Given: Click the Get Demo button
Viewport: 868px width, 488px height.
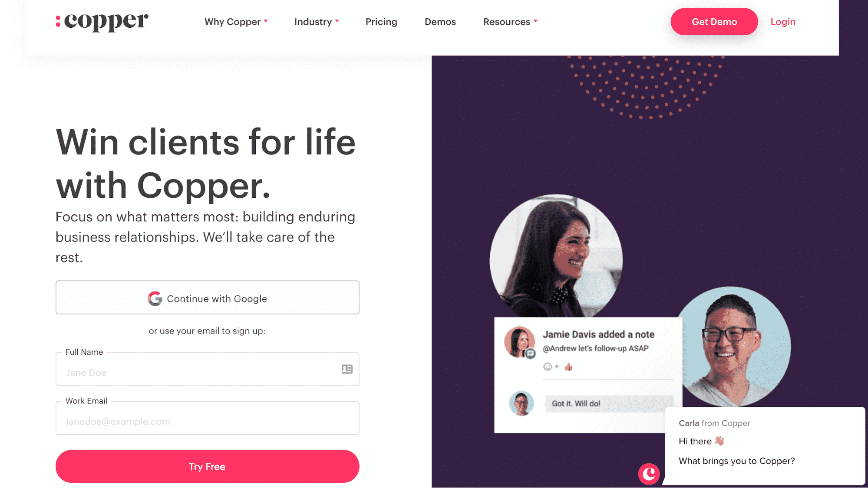Looking at the screenshot, I should coord(714,22).
